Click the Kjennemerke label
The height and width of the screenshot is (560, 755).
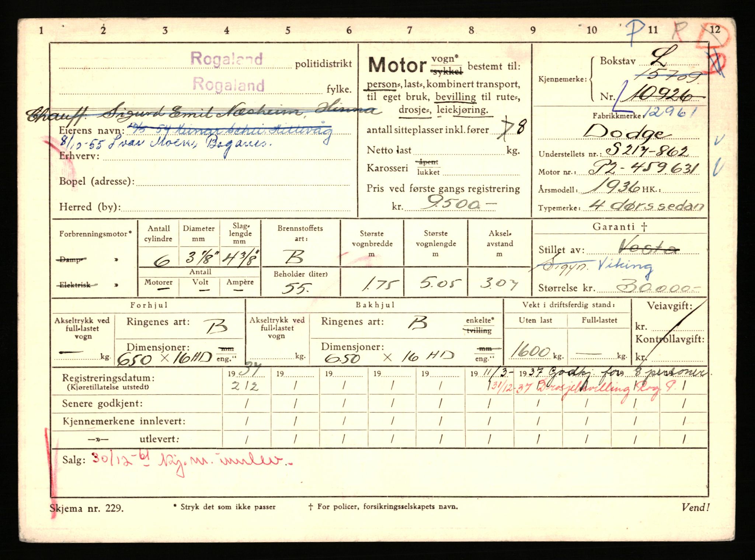(562, 79)
